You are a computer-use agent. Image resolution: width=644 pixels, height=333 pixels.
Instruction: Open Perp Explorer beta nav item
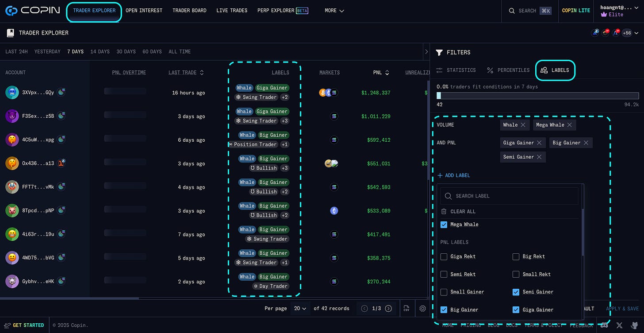[283, 11]
